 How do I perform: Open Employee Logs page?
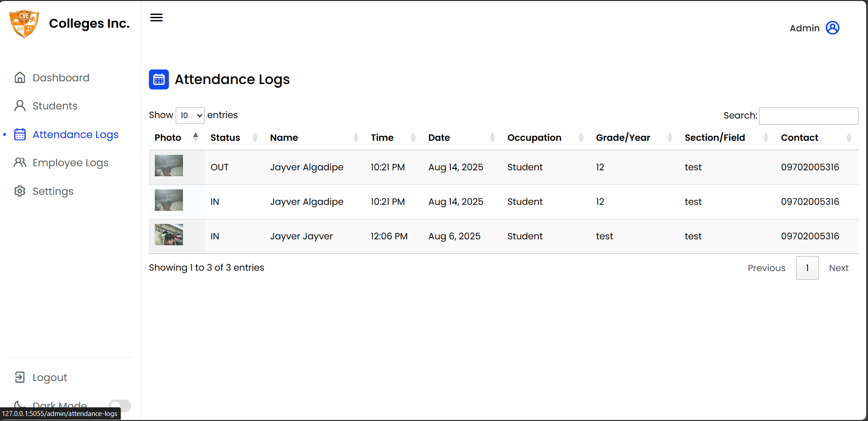tap(70, 163)
